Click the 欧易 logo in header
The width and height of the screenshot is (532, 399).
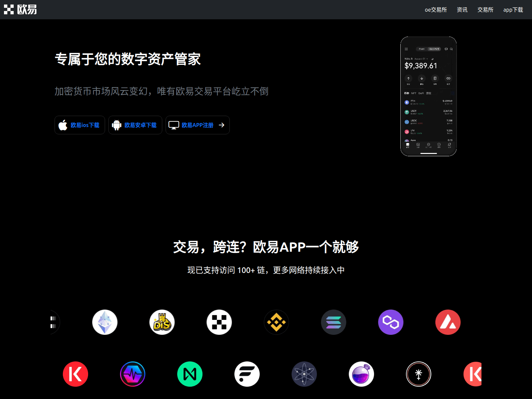pos(20,10)
